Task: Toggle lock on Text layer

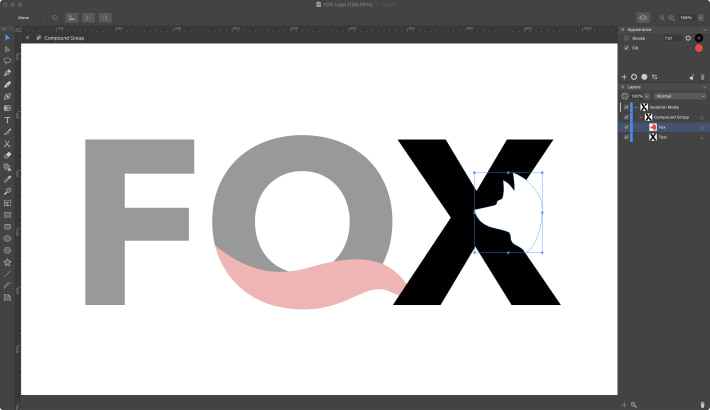Action: click(702, 137)
